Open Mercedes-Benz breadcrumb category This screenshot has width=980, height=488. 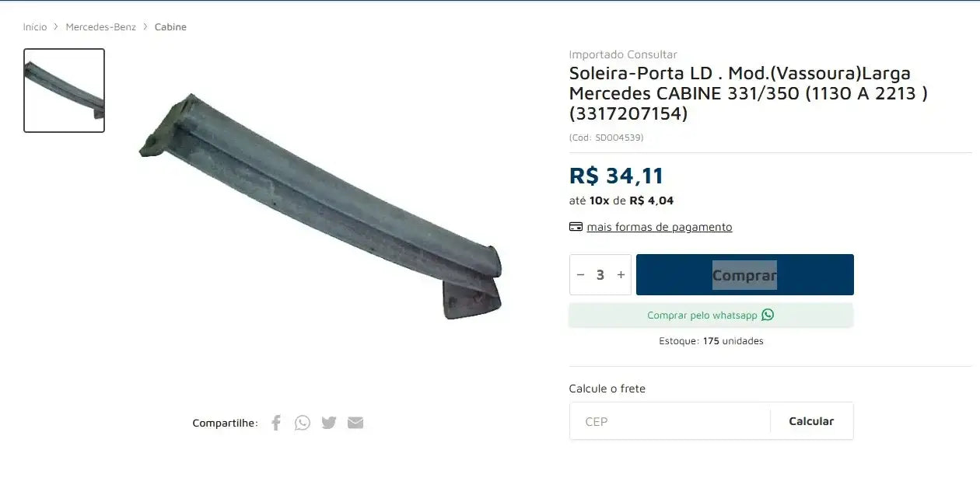101,27
